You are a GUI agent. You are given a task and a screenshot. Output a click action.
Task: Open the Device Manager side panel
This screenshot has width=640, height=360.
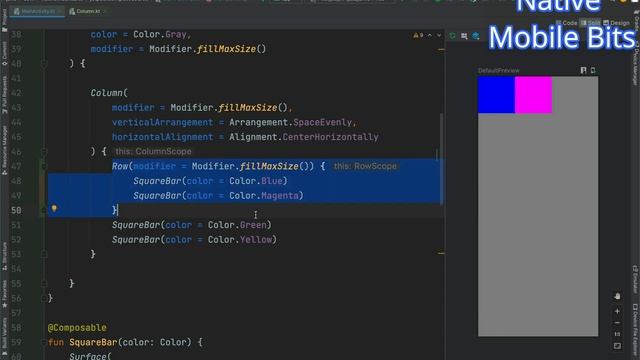[635, 65]
